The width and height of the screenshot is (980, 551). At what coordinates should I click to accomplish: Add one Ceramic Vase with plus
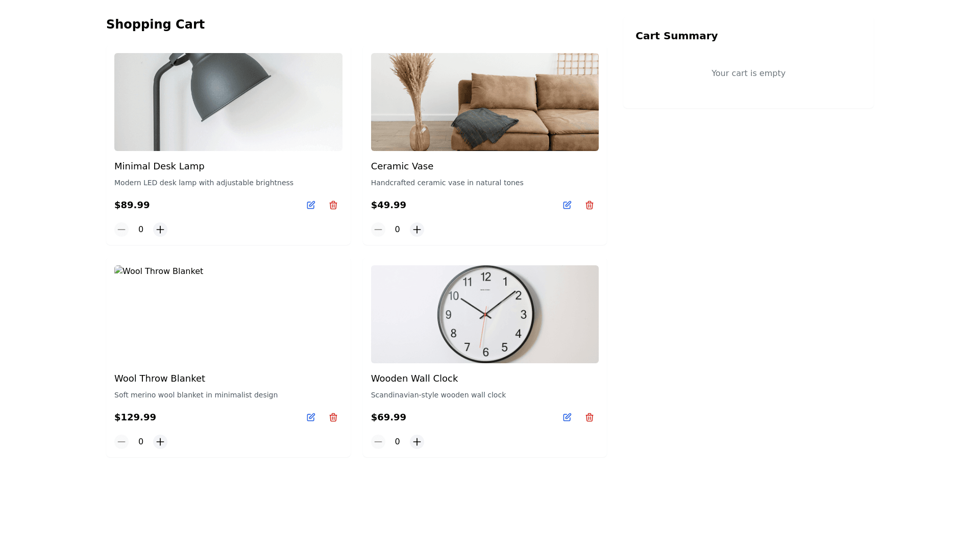pyautogui.click(x=417, y=230)
